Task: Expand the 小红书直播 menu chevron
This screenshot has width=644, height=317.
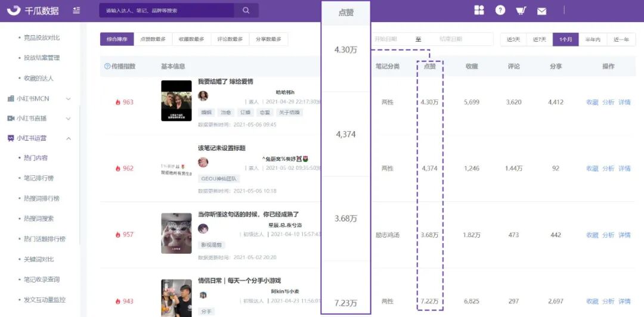Action: pyautogui.click(x=69, y=118)
